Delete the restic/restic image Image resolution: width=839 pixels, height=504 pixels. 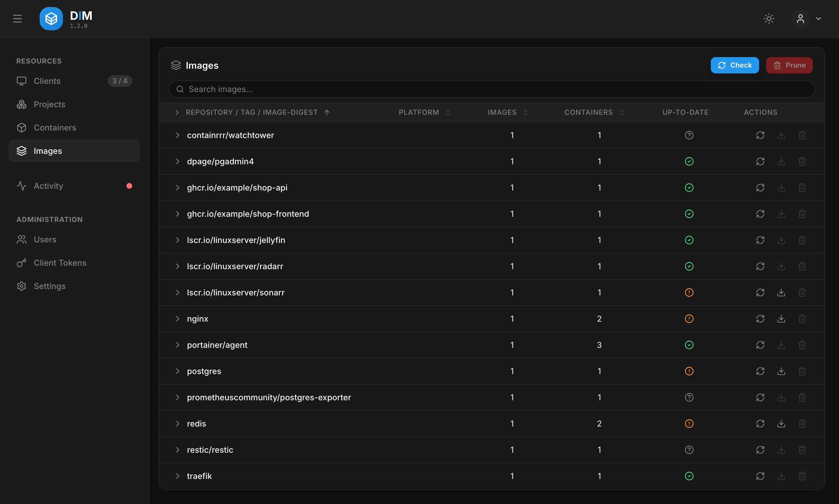[802, 450]
